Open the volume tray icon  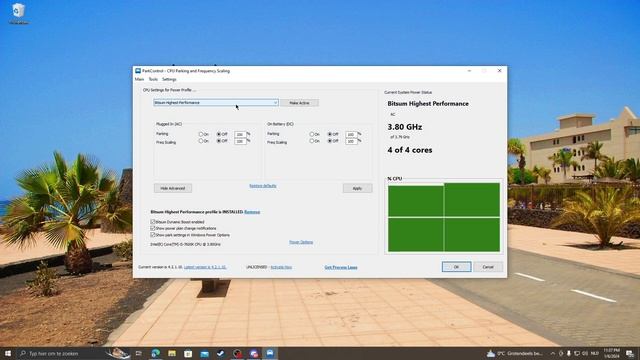tap(585, 353)
